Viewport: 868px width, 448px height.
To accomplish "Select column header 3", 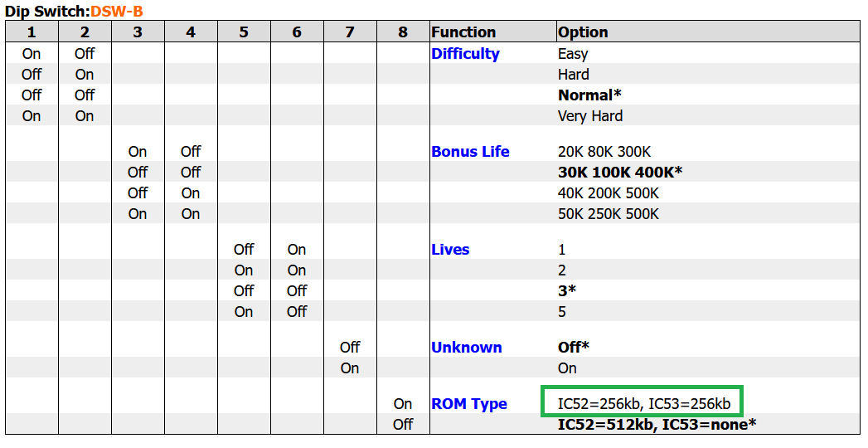I will pos(138,32).
